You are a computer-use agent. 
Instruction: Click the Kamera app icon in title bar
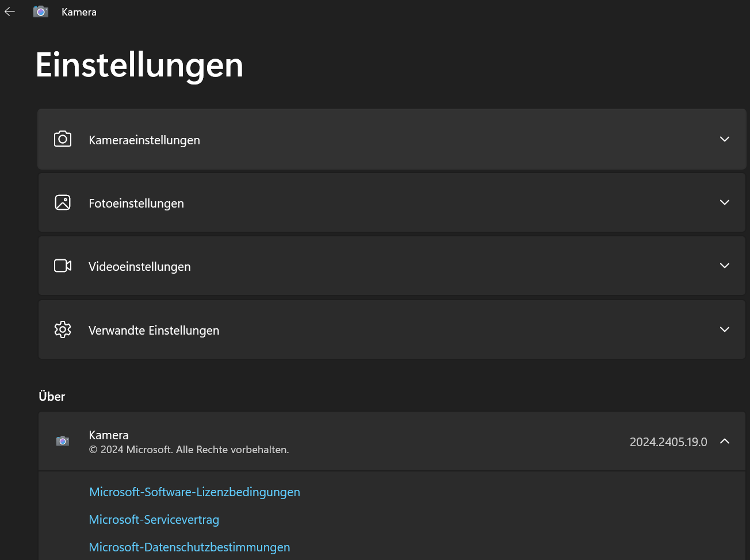[x=41, y=11]
